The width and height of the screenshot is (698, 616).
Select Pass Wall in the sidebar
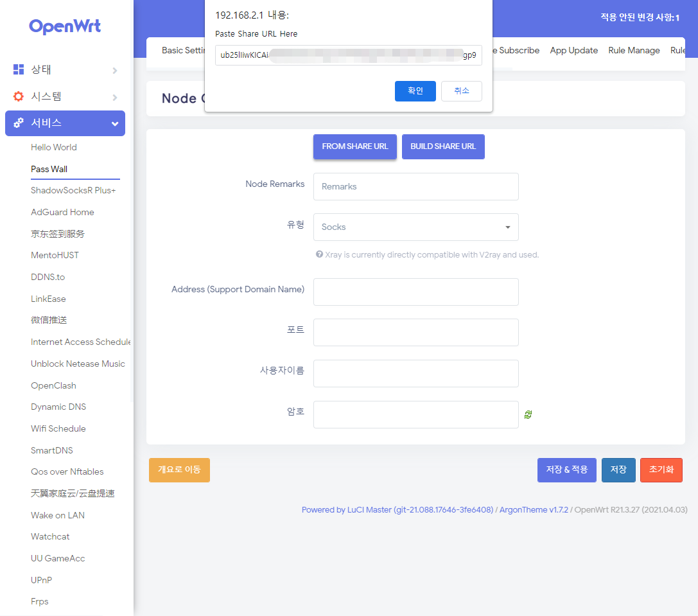pos(49,169)
